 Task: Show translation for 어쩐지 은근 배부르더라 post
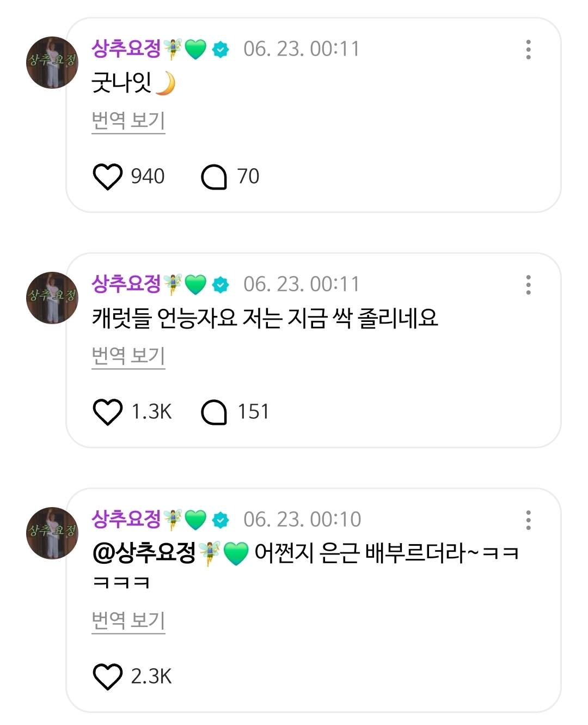pyautogui.click(x=128, y=620)
